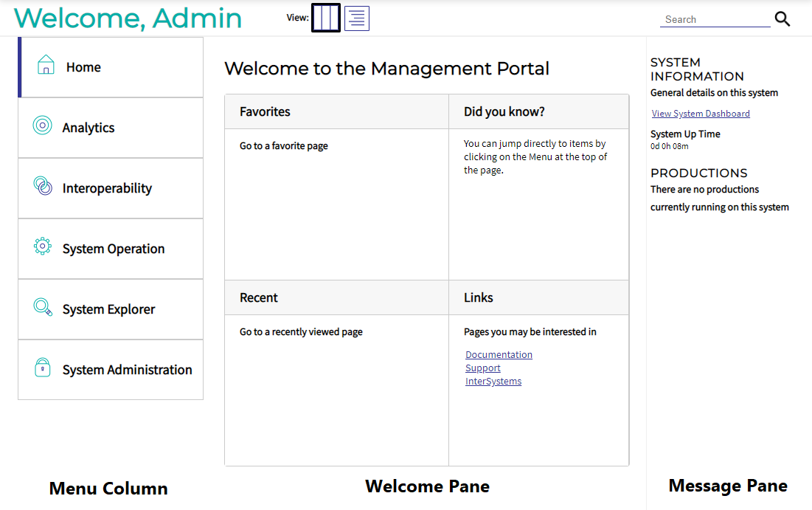This screenshot has height=510, width=812.
Task: Click the Documentation link under Links
Action: pyautogui.click(x=499, y=354)
